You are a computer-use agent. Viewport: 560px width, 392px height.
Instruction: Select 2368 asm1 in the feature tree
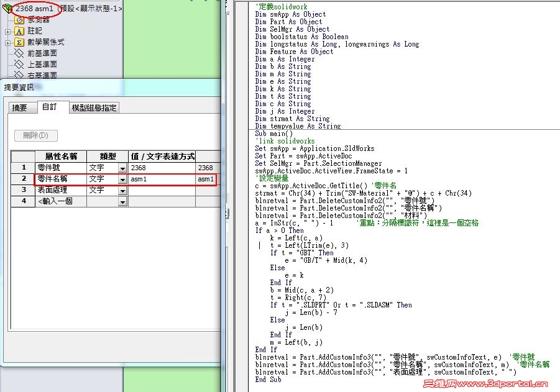click(x=34, y=8)
